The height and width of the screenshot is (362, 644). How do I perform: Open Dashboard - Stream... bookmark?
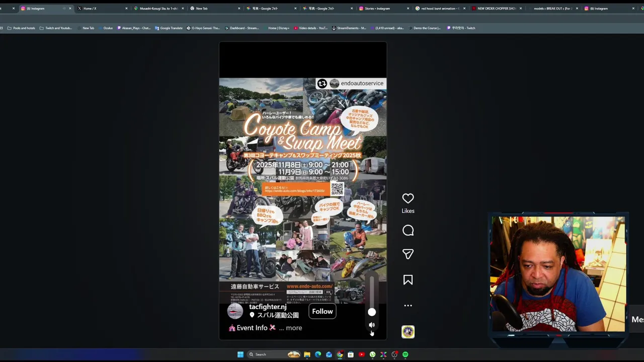point(242,28)
